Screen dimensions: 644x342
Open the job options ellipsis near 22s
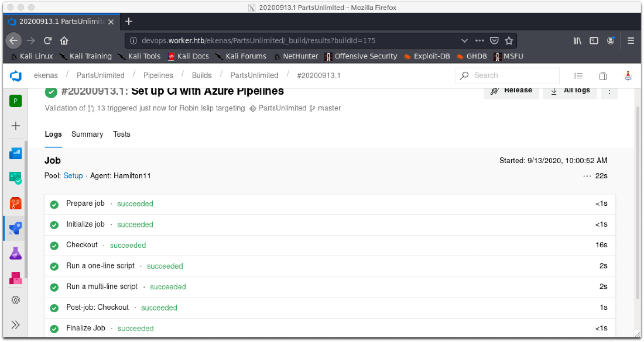pyautogui.click(x=587, y=176)
